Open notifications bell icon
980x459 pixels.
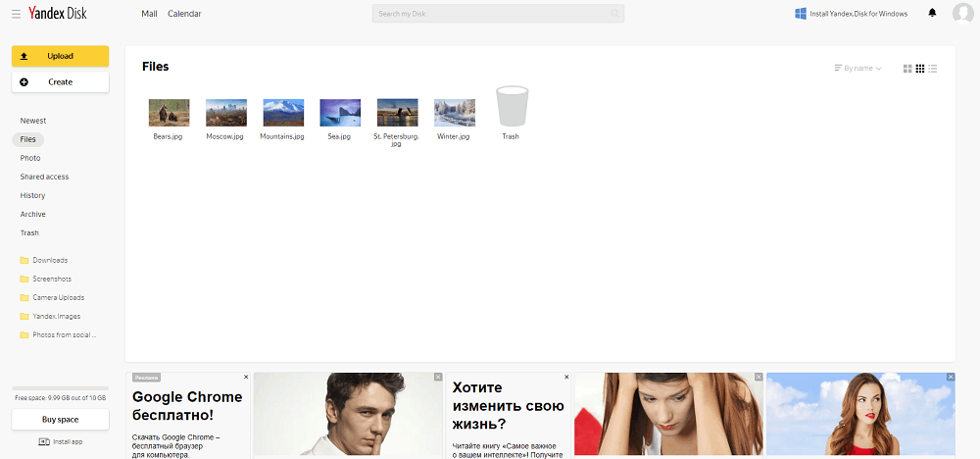tap(932, 14)
